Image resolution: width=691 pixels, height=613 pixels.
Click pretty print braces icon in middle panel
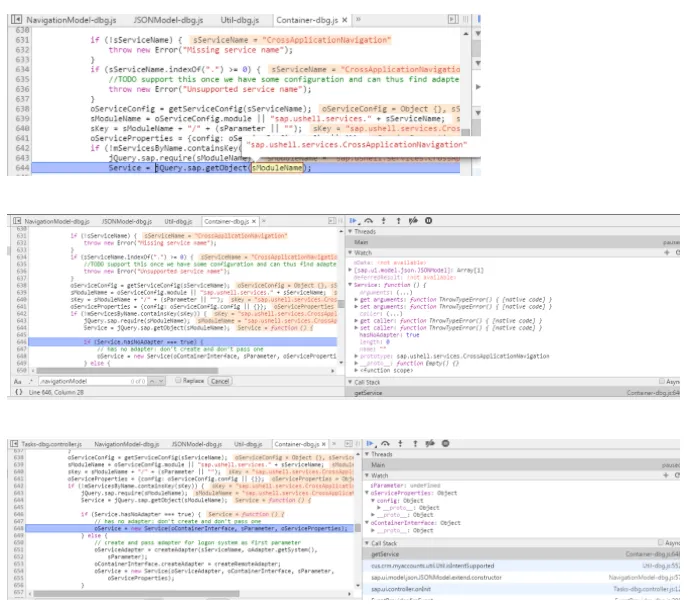(18, 392)
